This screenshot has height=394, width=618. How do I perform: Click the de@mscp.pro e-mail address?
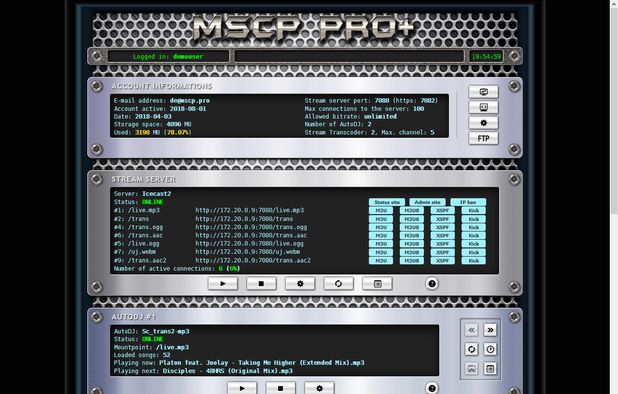point(190,100)
